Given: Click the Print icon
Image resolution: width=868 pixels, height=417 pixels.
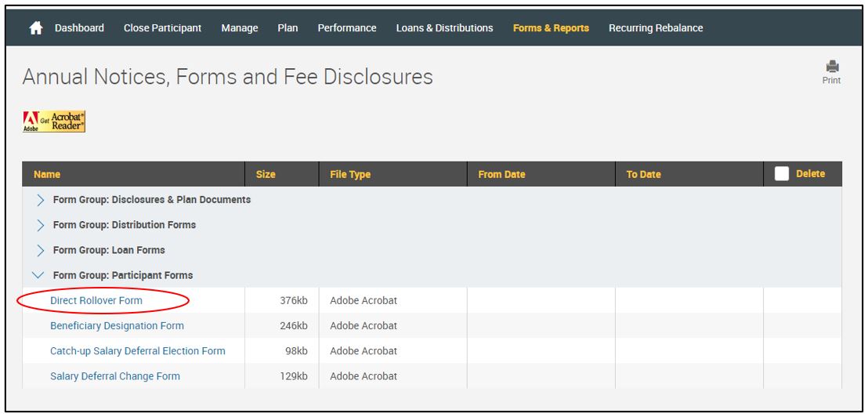Looking at the screenshot, I should tap(831, 67).
